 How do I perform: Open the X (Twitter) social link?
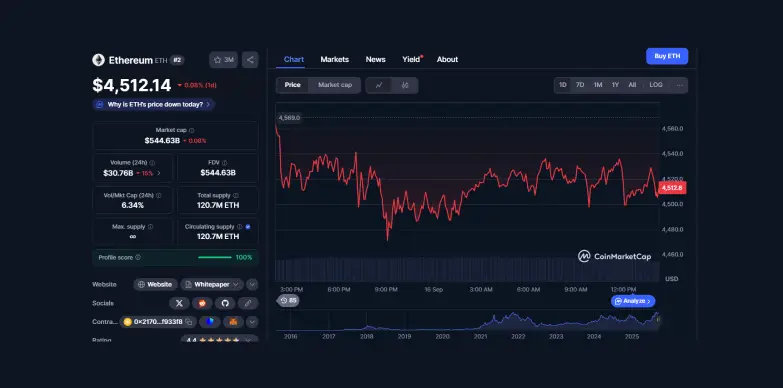tap(179, 303)
